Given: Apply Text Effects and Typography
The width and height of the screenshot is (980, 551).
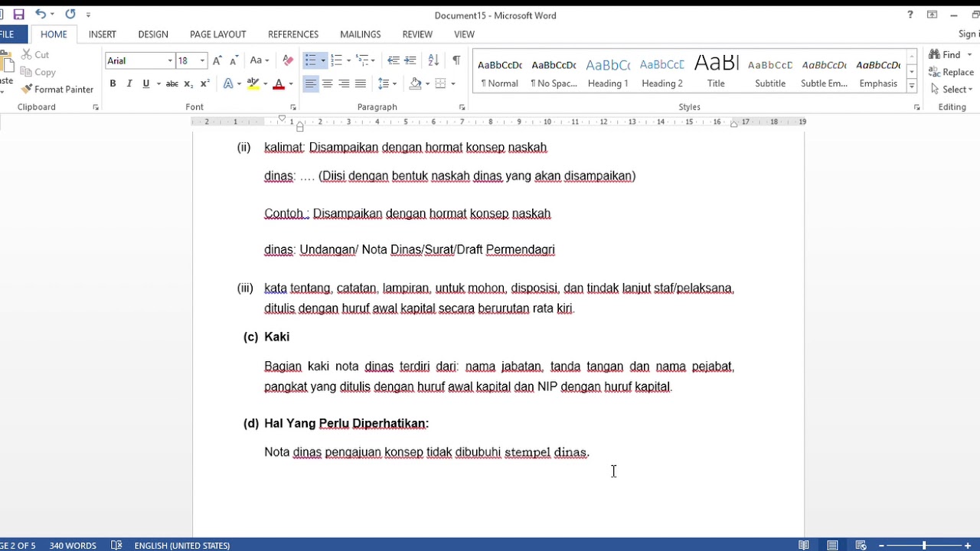Looking at the screenshot, I should 228,83.
